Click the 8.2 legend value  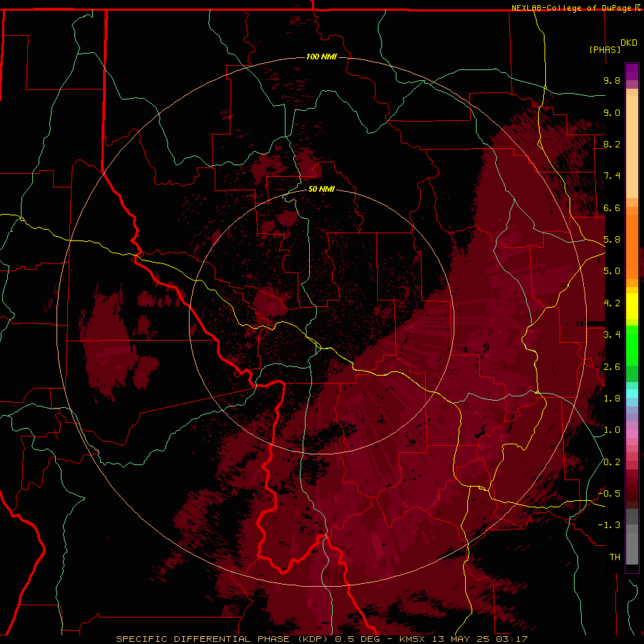coord(612,144)
